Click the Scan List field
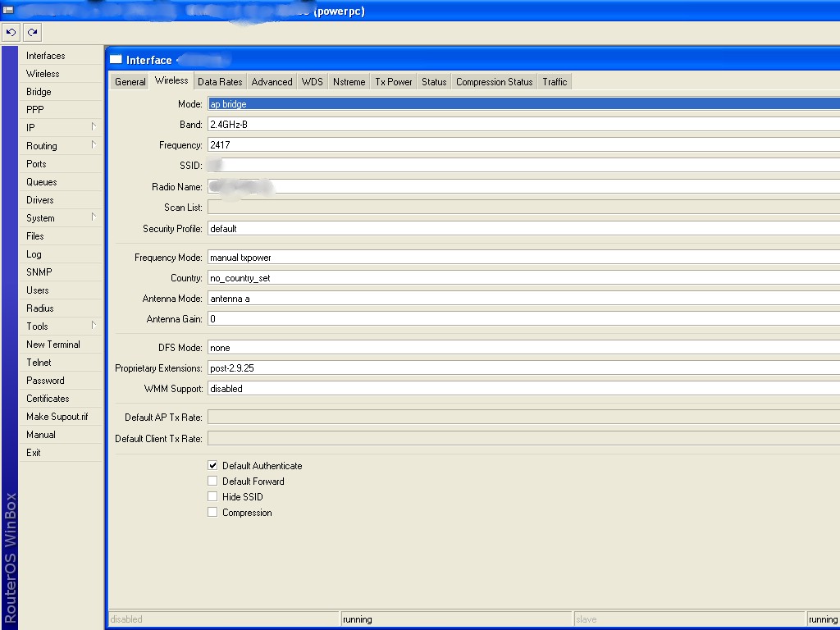Image resolution: width=840 pixels, height=630 pixels. pyautogui.click(x=523, y=208)
